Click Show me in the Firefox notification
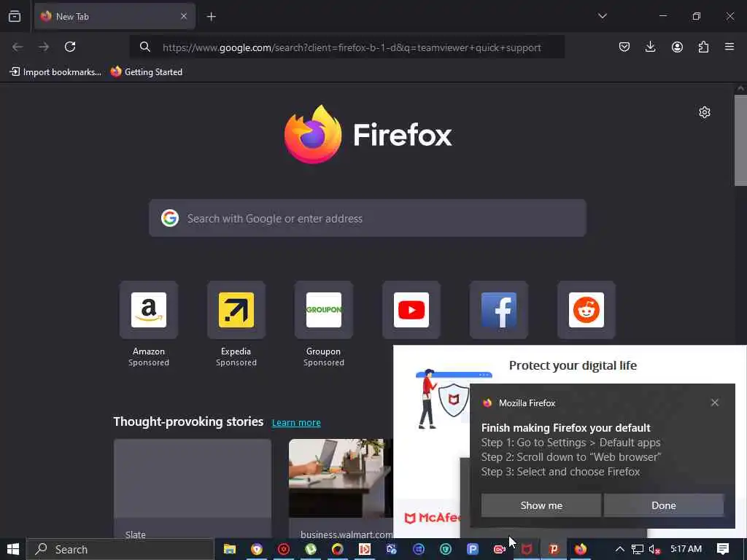This screenshot has width=747, height=560. tap(541, 505)
